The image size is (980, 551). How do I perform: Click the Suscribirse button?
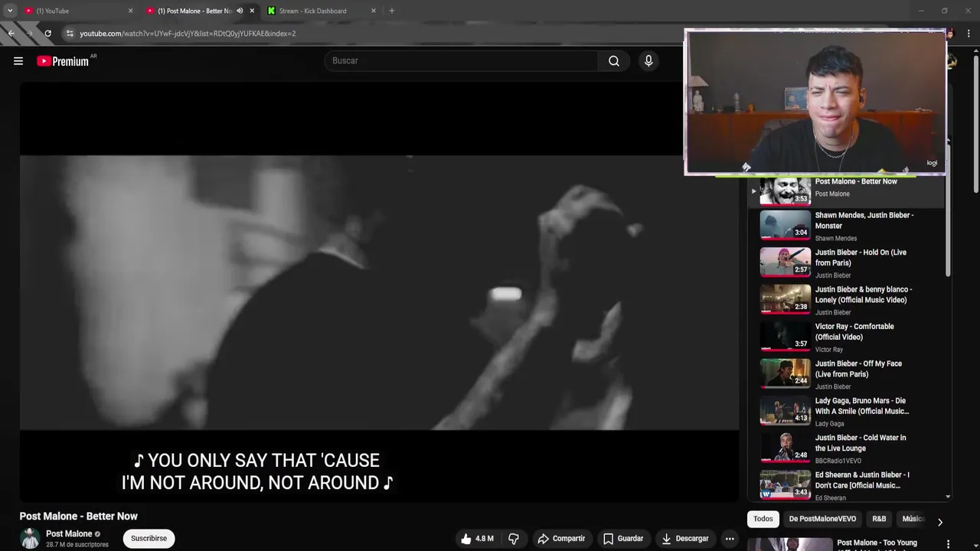coord(149,539)
